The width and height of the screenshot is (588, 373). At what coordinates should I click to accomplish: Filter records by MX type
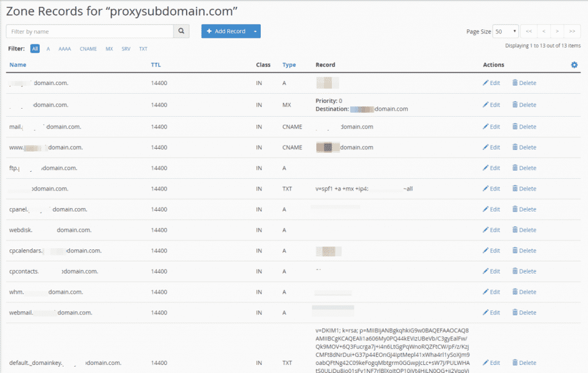[x=109, y=49]
